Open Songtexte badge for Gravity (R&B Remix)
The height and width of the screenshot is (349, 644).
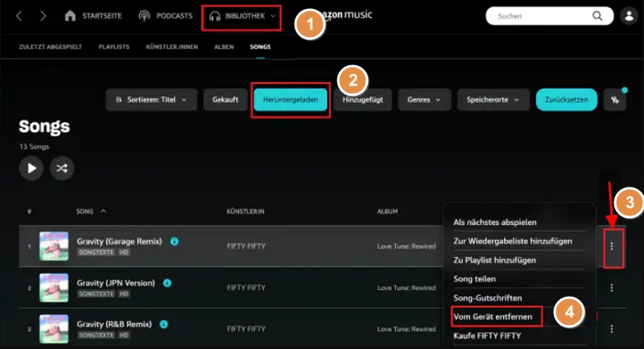(97, 335)
